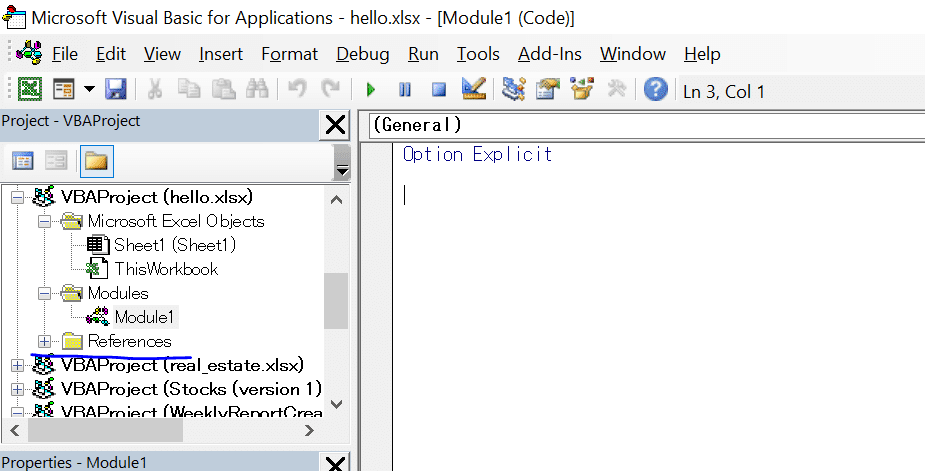Open Find with the binoculars icon
Viewport: 925px width, 471px height.
click(x=257, y=90)
